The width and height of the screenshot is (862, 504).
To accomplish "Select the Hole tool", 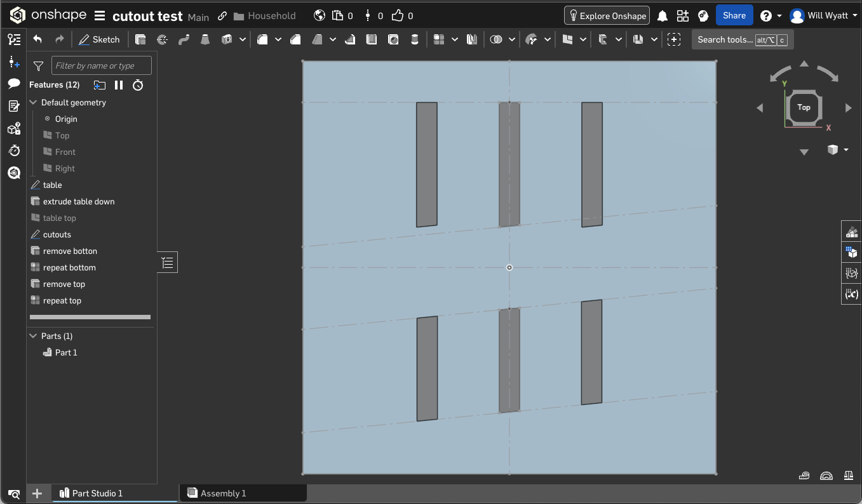I will [393, 39].
